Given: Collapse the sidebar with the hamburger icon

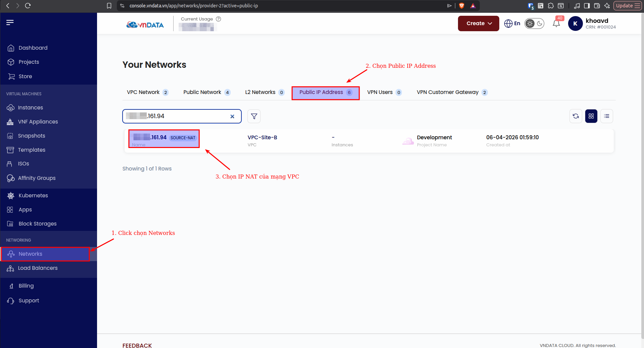Looking at the screenshot, I should [10, 22].
